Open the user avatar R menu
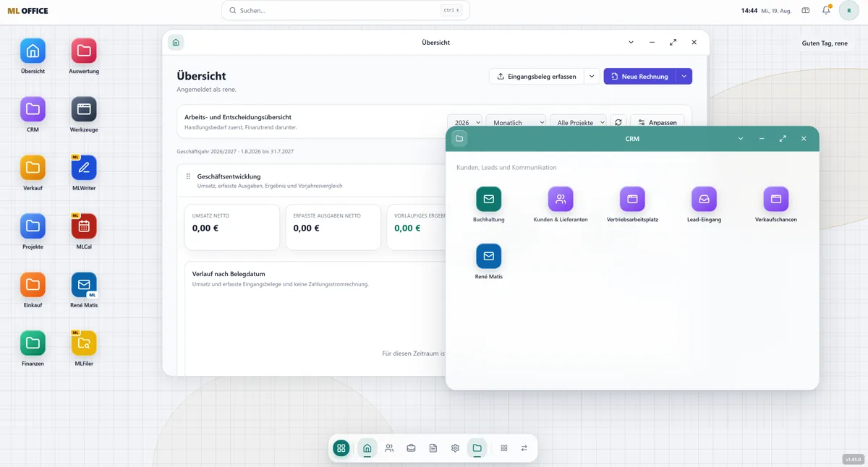 pyautogui.click(x=849, y=10)
